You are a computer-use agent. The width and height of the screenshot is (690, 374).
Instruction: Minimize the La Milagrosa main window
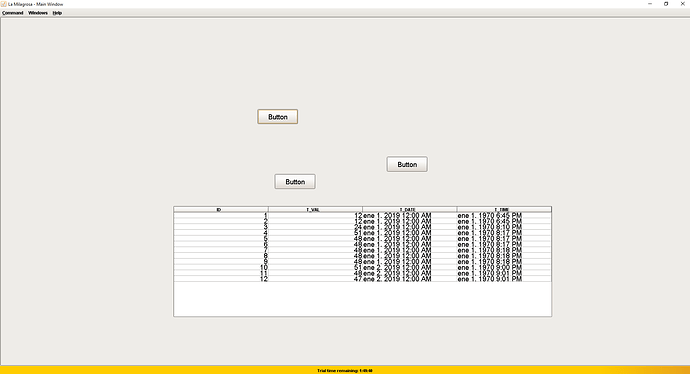(650, 4)
